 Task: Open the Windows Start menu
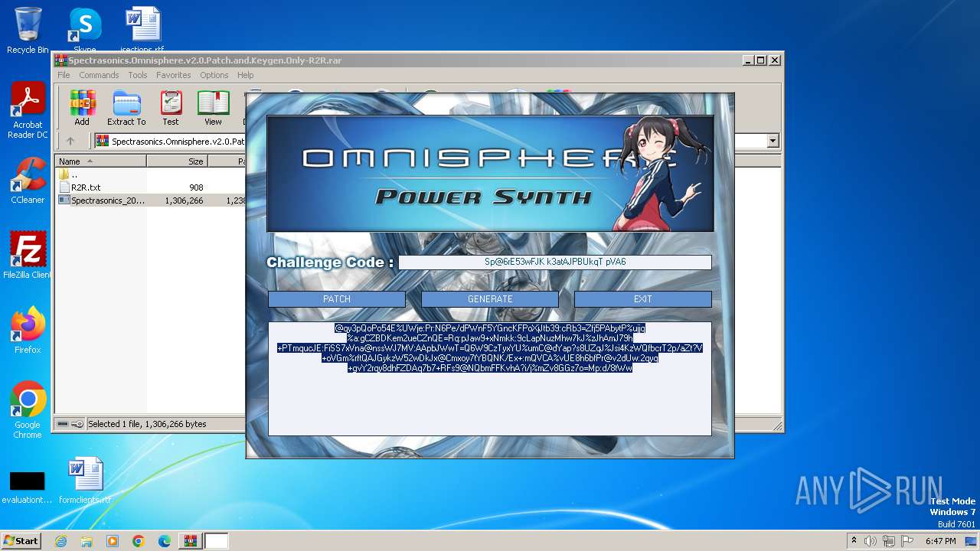21,540
